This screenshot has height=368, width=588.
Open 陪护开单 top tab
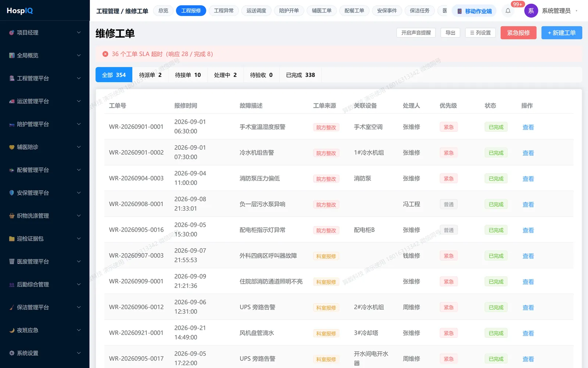pos(289,11)
